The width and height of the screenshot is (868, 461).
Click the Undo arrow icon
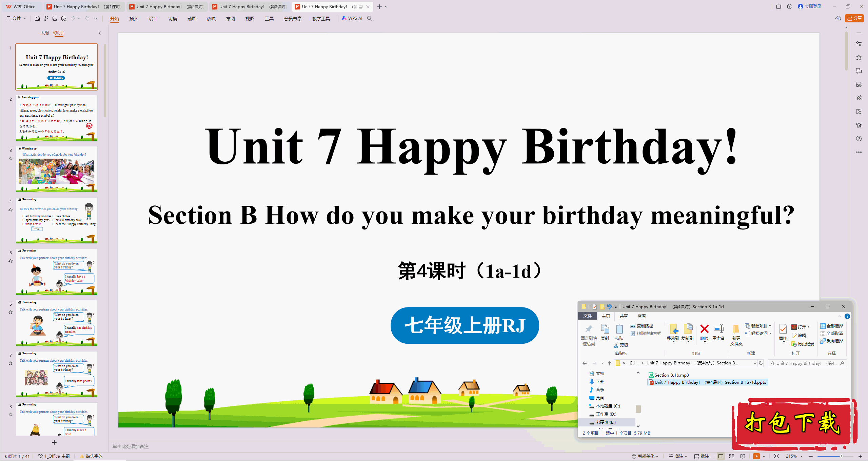click(73, 18)
